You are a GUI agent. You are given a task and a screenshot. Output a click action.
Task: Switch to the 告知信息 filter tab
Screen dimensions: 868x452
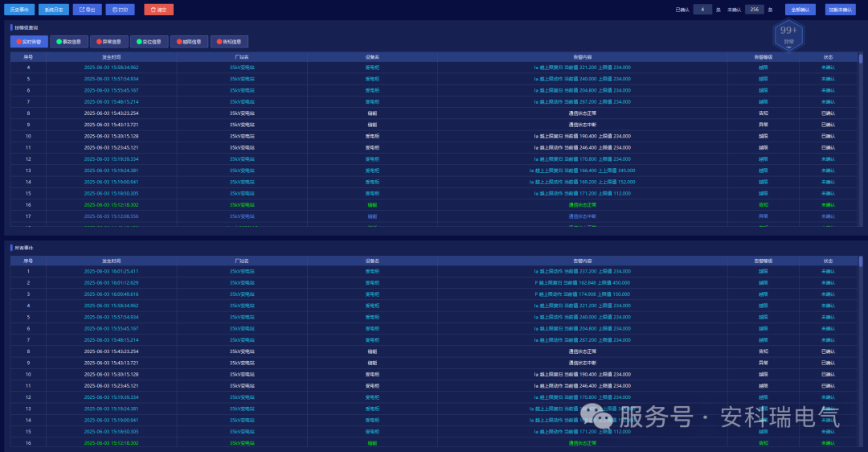click(229, 41)
